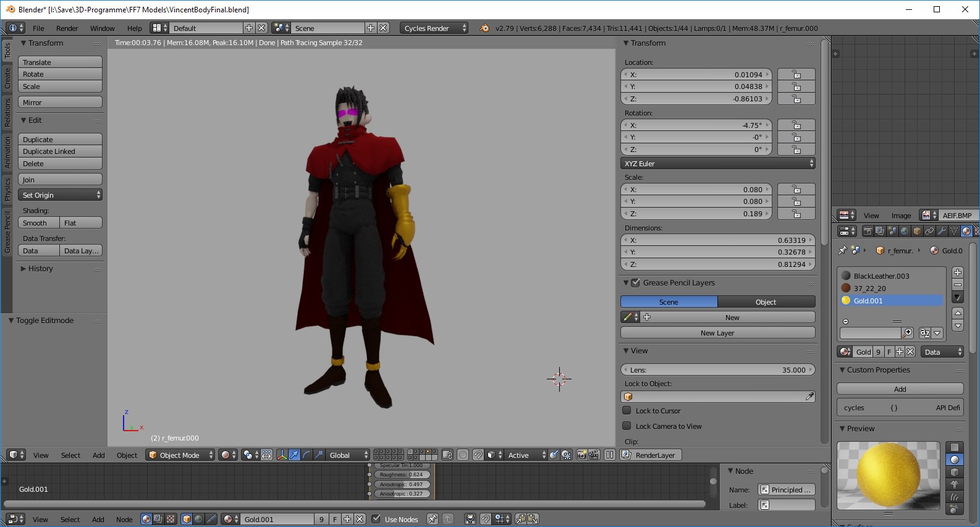
Task: Open the Render properties tab camera icon
Action: (x=868, y=231)
